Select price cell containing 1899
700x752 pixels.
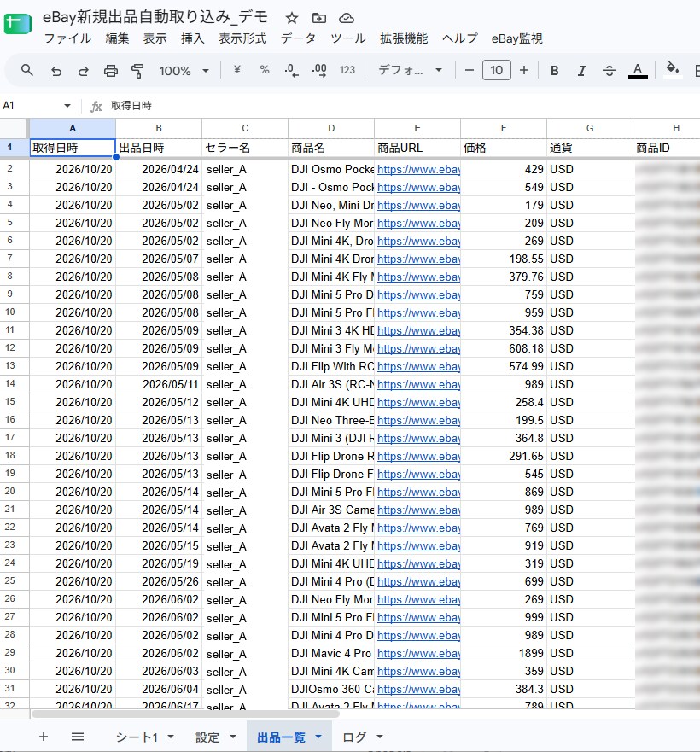[x=504, y=653]
